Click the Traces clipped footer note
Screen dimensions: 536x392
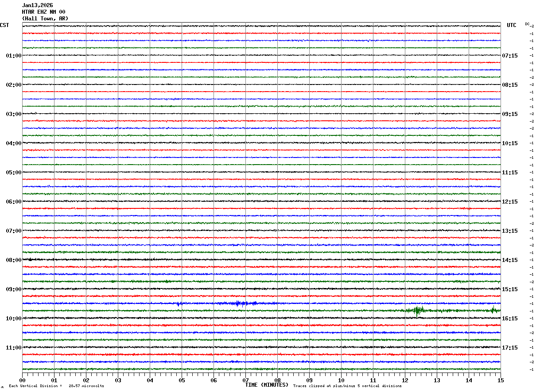347,386
